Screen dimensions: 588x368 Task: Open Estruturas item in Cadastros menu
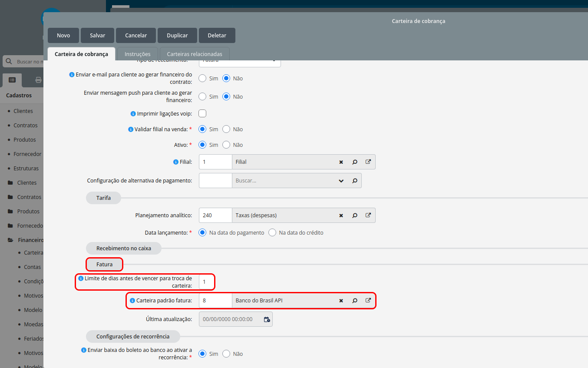pos(26,168)
